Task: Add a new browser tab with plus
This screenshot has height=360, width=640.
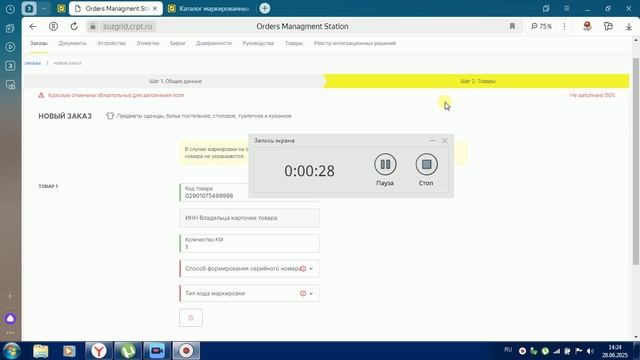Action: (x=264, y=8)
